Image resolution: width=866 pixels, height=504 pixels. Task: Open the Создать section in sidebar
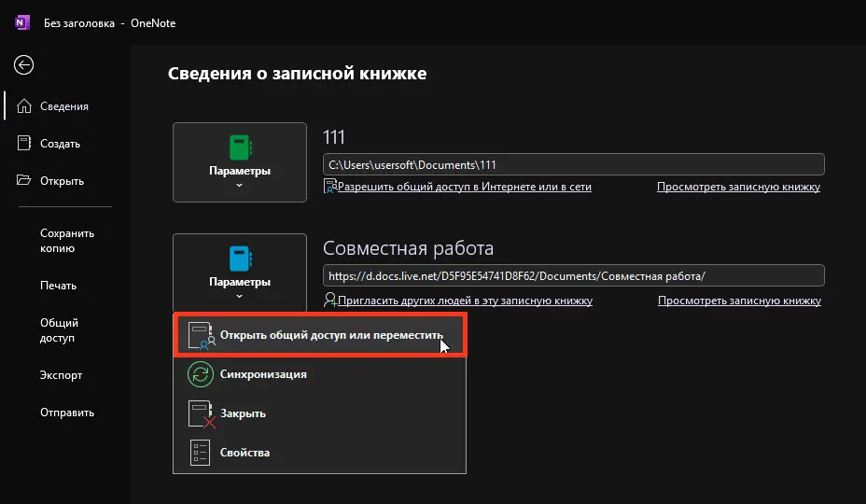(x=60, y=144)
